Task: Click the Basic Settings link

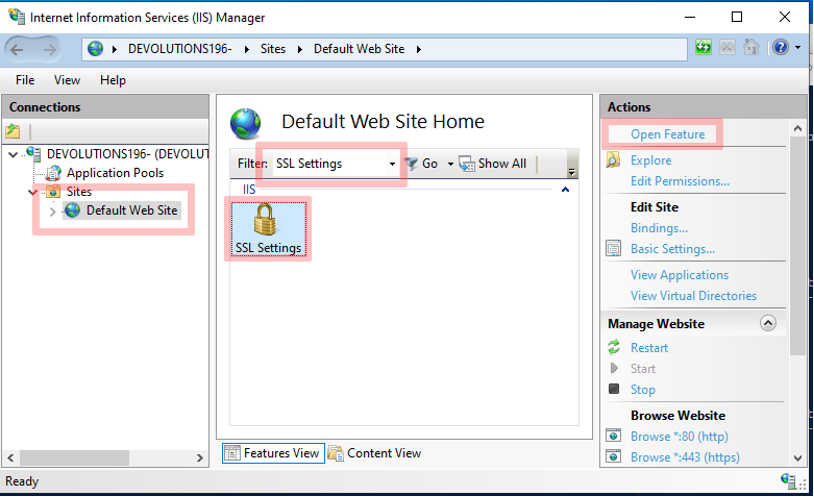Action: [x=672, y=248]
